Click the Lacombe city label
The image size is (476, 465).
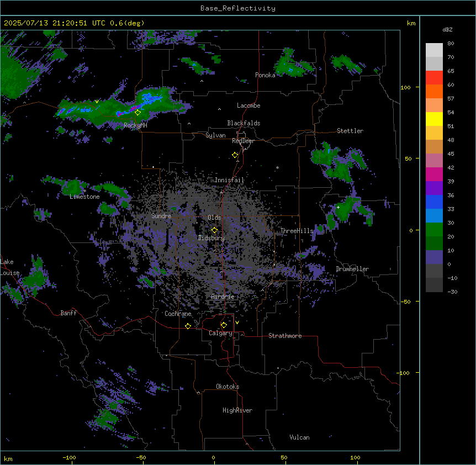click(x=248, y=105)
